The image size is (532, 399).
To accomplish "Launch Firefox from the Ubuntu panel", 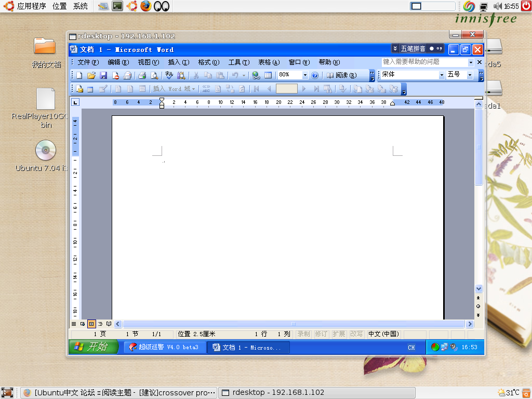I will coord(146,6).
